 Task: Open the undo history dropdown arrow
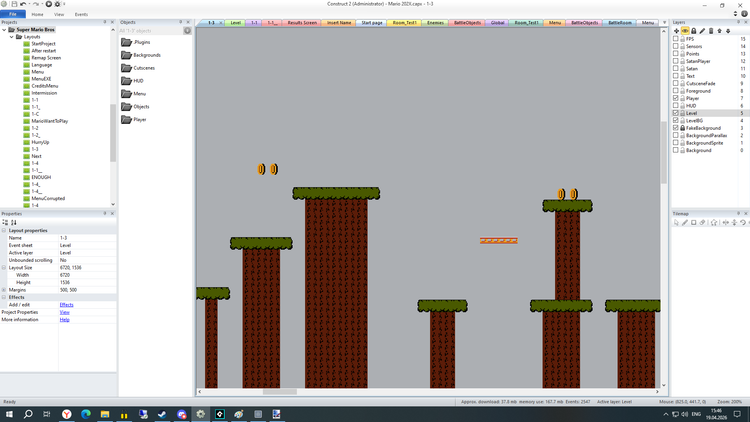tap(29, 4)
